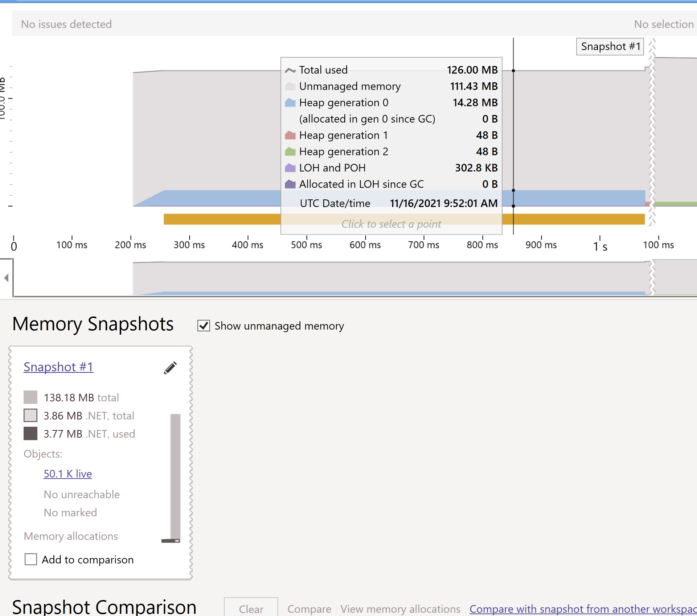The width and height of the screenshot is (697, 616).
Task: Click the Heap generation 0 blue legend icon
Action: tap(291, 103)
